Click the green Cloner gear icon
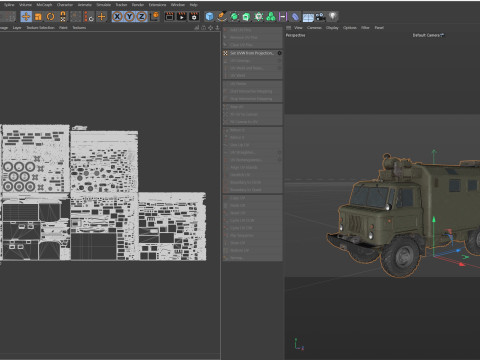Image resolution: width=480 pixels, height=360 pixels. pyautogui.click(x=259, y=16)
